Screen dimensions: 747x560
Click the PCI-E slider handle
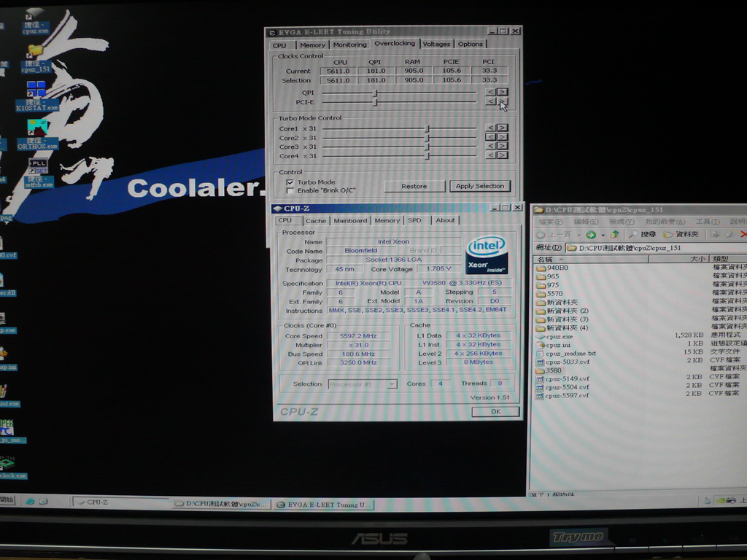coord(376,102)
